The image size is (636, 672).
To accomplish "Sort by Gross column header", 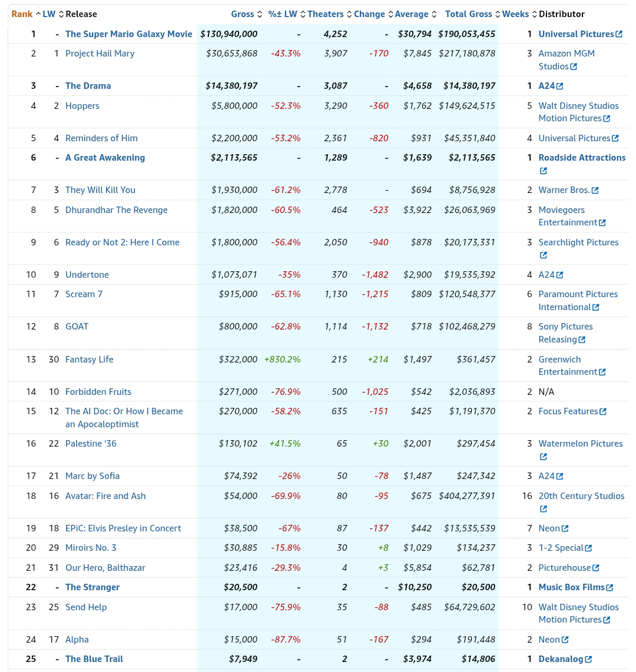I will (x=243, y=14).
